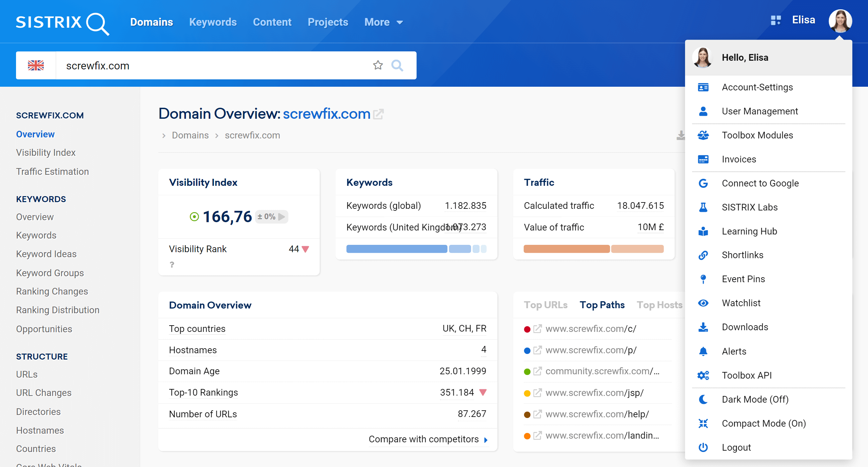Open external icon for www.screwfix.com/c/
Viewport: 868px width, 467px height.
click(x=537, y=329)
